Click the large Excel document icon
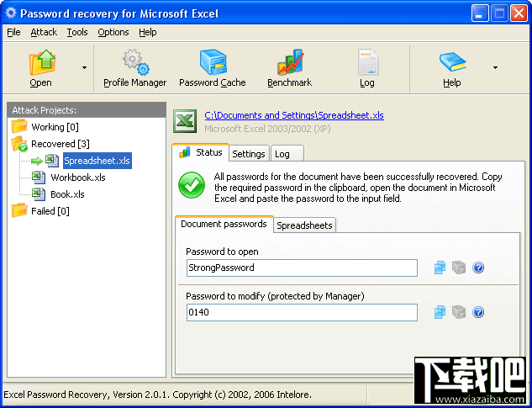532x408 pixels. click(x=185, y=120)
